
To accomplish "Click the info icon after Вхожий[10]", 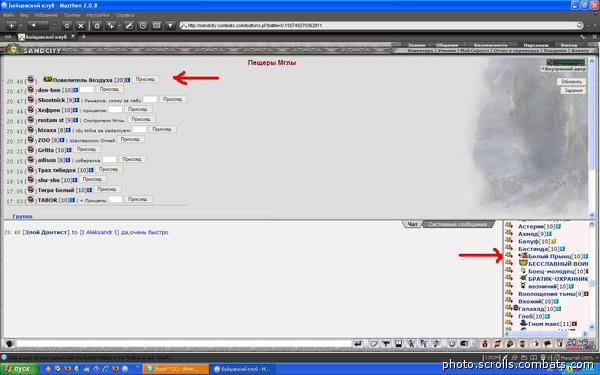I will [x=556, y=302].
